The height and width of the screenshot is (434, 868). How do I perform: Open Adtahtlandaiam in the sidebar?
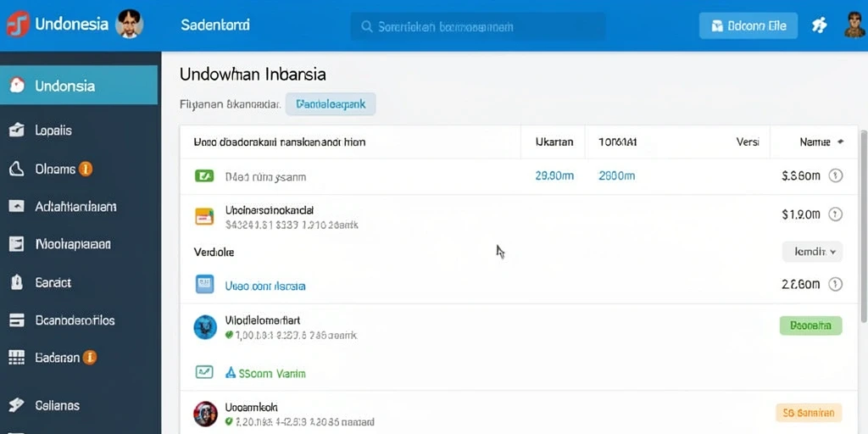tap(75, 207)
